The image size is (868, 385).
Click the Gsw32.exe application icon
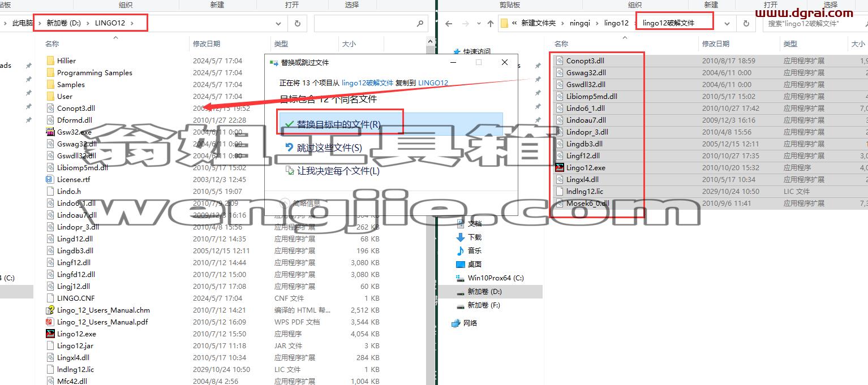50,132
